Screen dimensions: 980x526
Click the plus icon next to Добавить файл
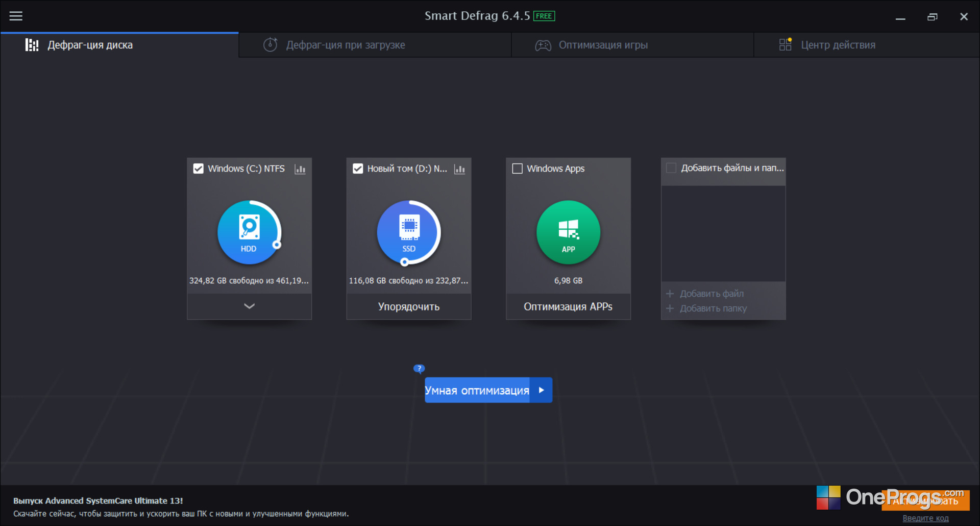(x=670, y=294)
